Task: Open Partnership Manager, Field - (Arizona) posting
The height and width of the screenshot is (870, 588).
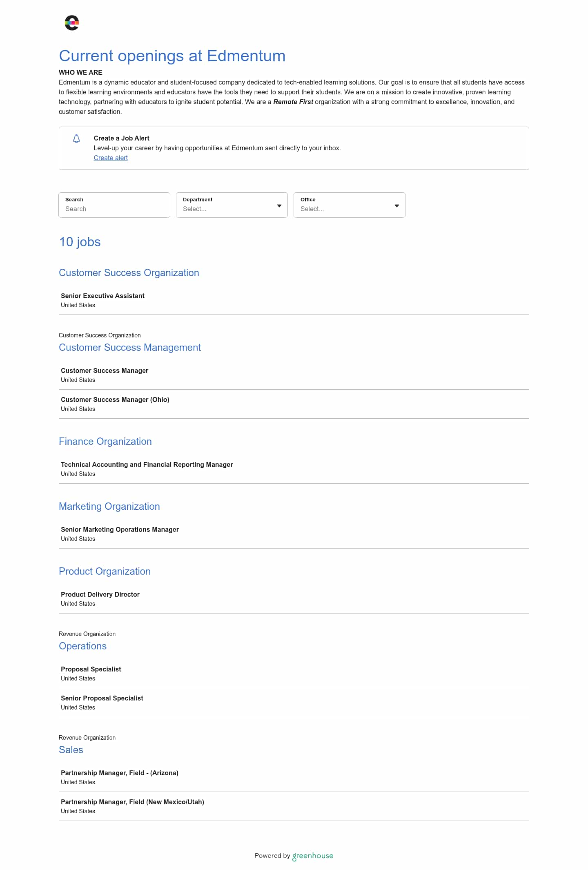Action: (x=294, y=777)
